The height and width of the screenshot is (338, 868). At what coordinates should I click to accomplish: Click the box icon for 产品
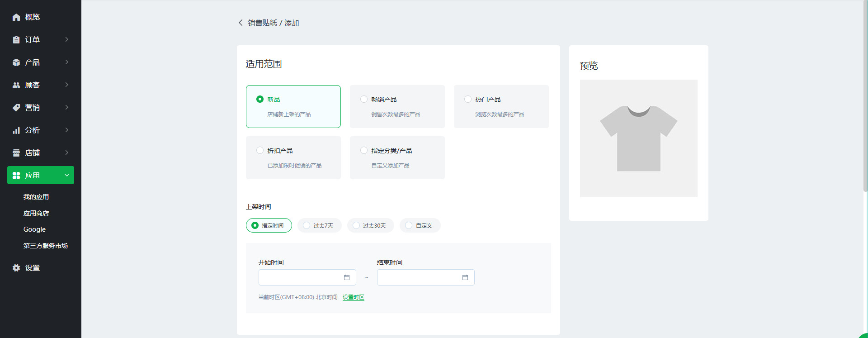[16, 62]
